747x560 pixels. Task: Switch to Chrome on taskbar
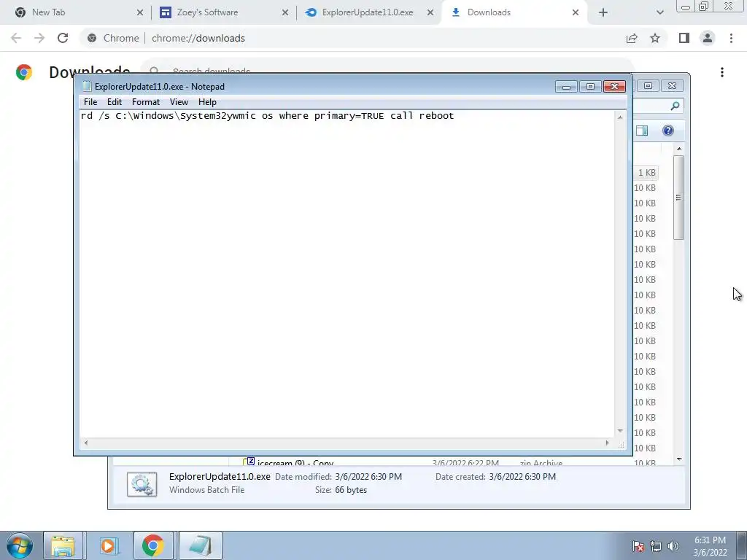point(153,545)
